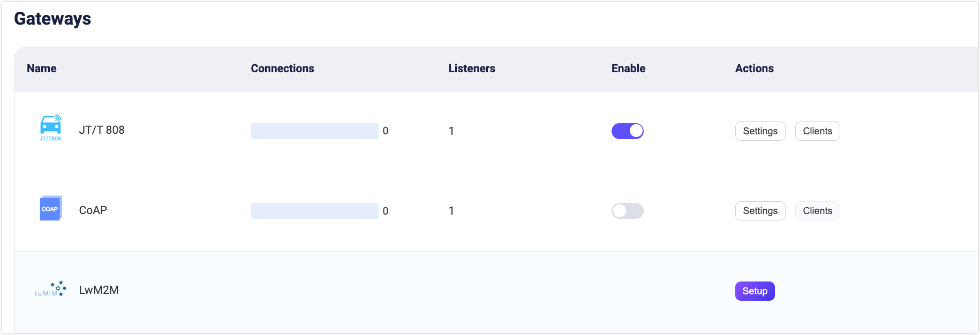Viewport: 980px width, 335px height.
Task: Click the JT/T 808 car gateway icon
Action: [x=50, y=127]
